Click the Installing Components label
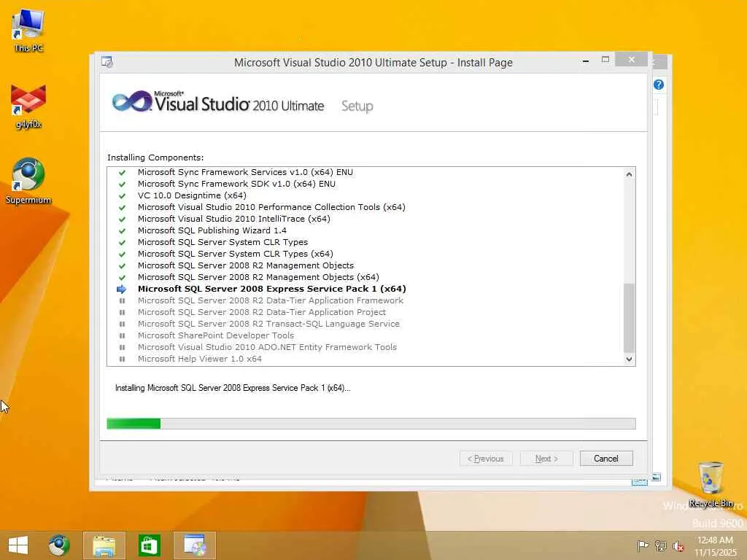Screen dimensions: 747x560 coord(155,157)
